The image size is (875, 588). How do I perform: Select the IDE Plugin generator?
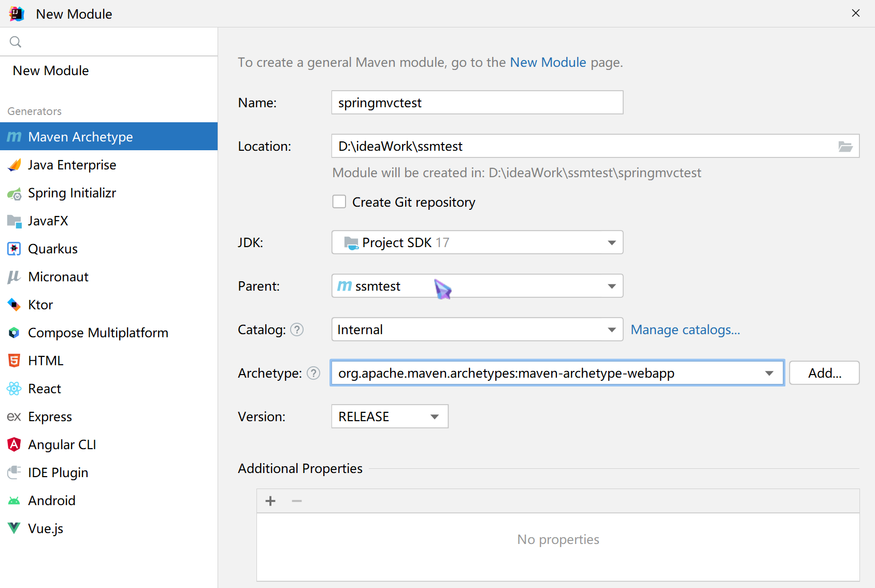(109, 472)
